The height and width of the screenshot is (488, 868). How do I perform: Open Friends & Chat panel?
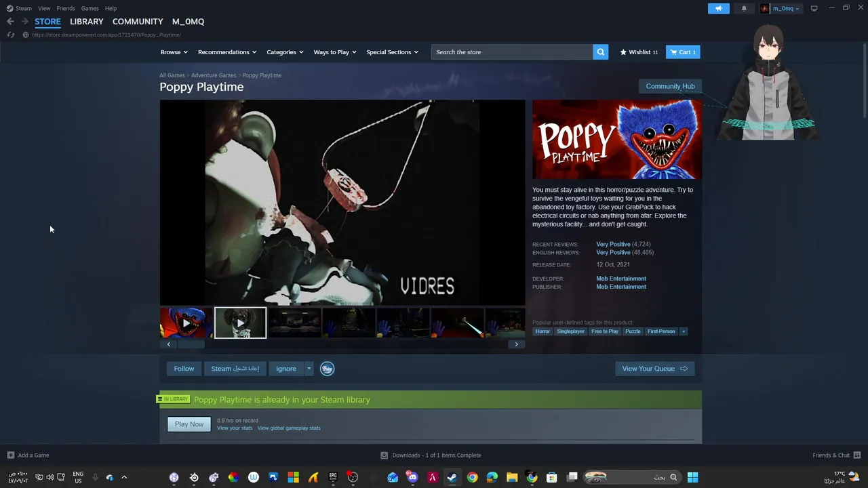click(x=836, y=455)
